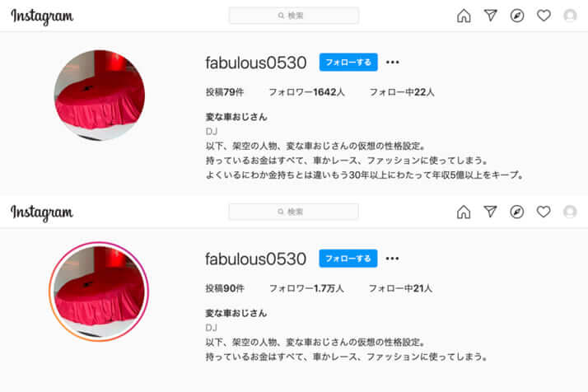Click the avatar icon in the lower header
The width and height of the screenshot is (588, 392).
pos(570,212)
